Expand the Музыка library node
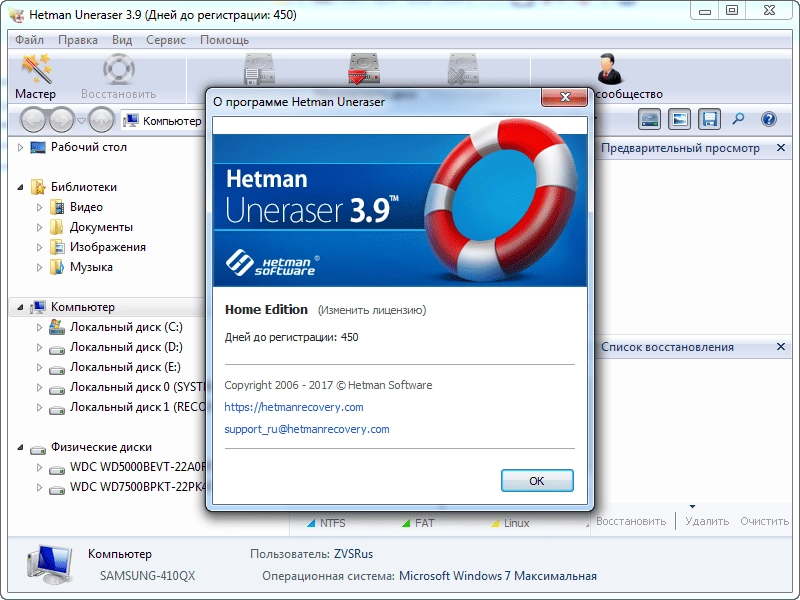Image resolution: width=800 pixels, height=600 pixels. 39,267
